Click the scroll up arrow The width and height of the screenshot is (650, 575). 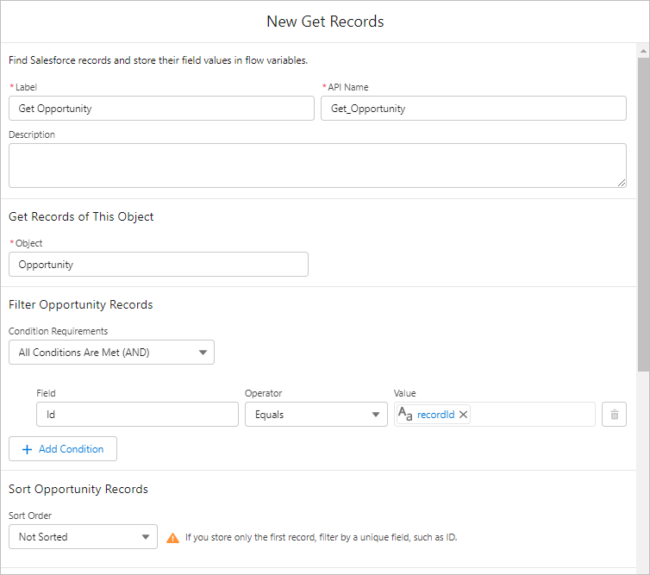(643, 51)
